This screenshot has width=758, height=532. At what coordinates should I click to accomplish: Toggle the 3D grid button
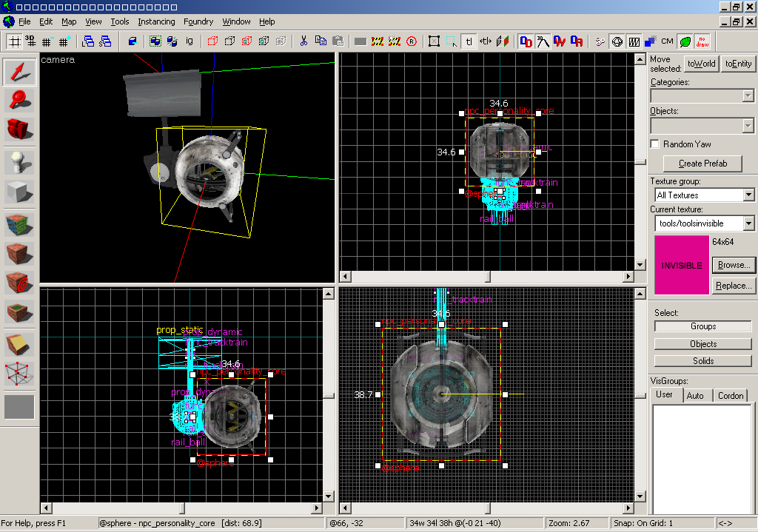[30, 41]
